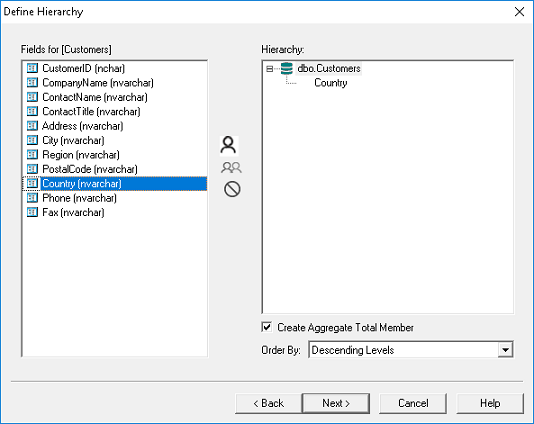This screenshot has width=534, height=424.
Task: Click the single-person add level icon
Action: [x=229, y=145]
